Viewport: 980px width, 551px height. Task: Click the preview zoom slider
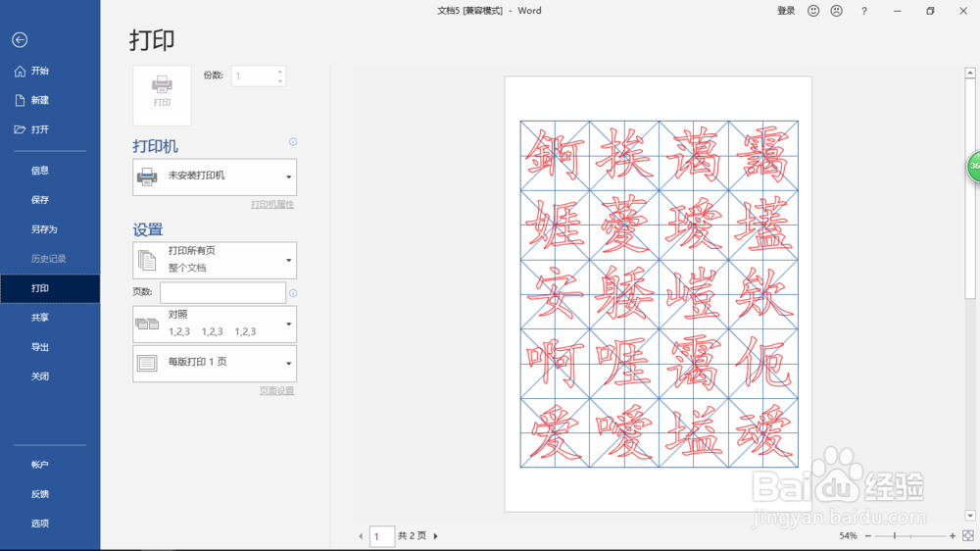click(910, 536)
